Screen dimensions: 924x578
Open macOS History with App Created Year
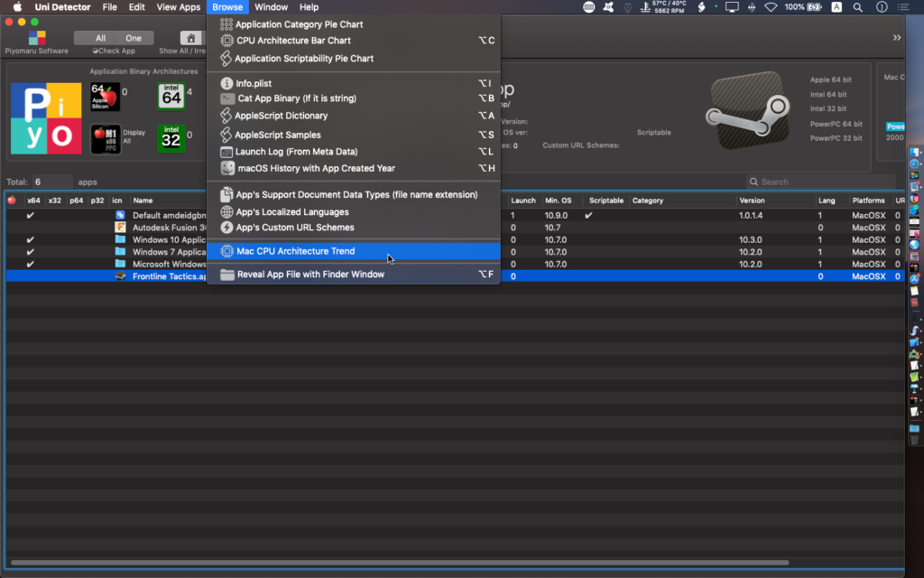354,168
